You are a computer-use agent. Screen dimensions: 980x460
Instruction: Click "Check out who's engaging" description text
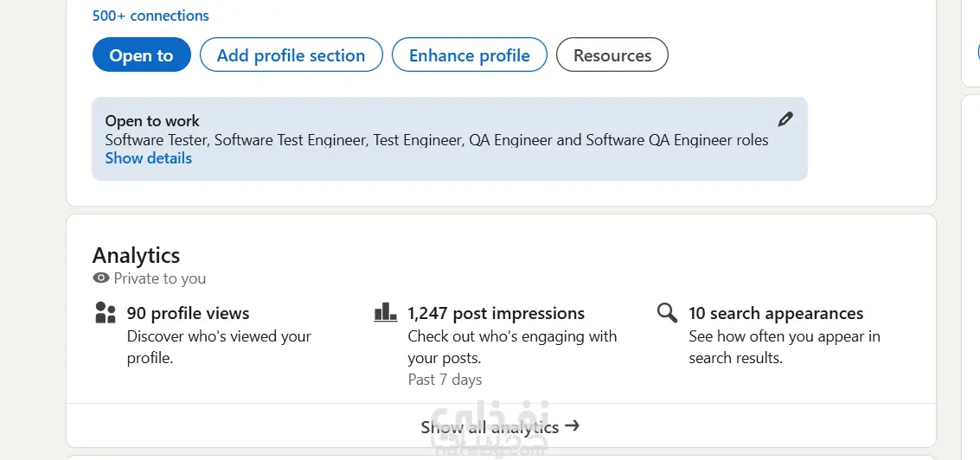point(513,347)
